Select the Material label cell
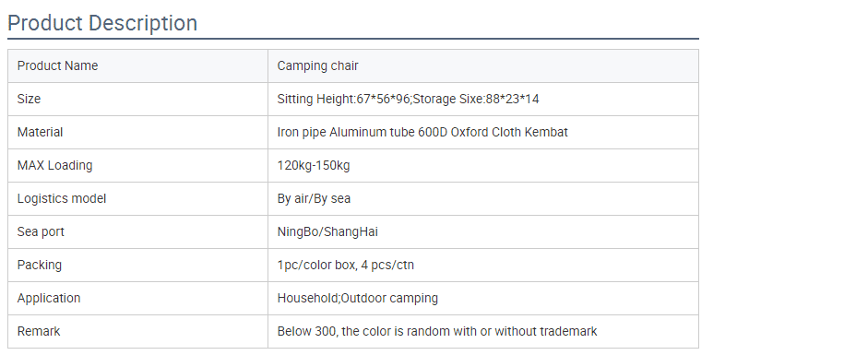The width and height of the screenshot is (868, 355). click(137, 132)
